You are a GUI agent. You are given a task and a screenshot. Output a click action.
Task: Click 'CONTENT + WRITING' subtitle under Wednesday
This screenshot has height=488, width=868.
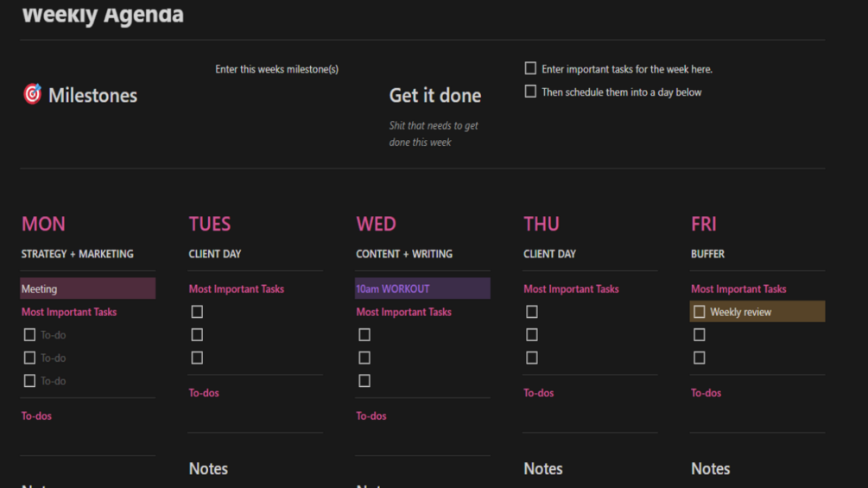[x=403, y=254]
